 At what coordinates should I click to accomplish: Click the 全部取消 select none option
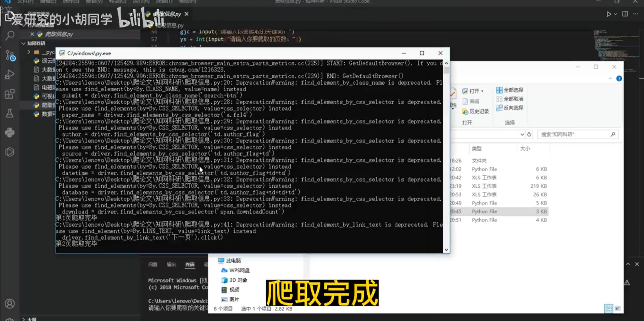pyautogui.click(x=509, y=99)
